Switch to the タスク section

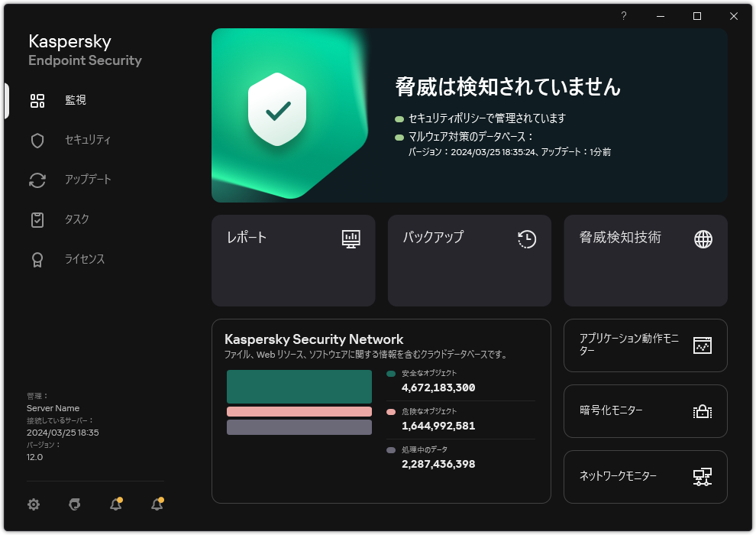(37, 219)
